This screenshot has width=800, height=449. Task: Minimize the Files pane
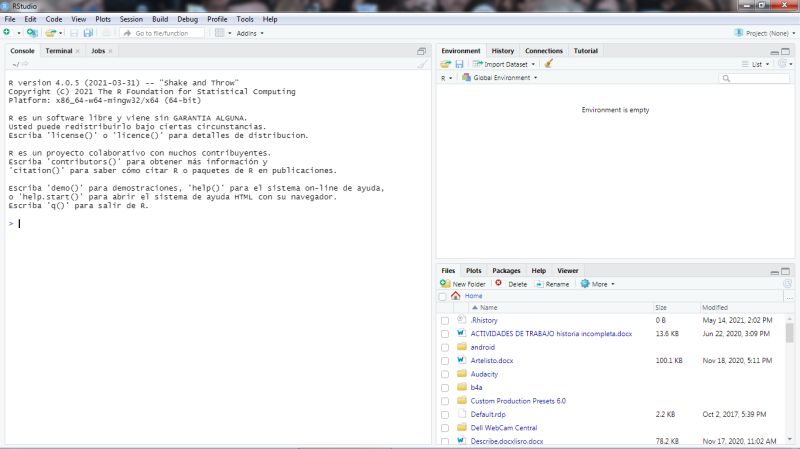(x=774, y=271)
